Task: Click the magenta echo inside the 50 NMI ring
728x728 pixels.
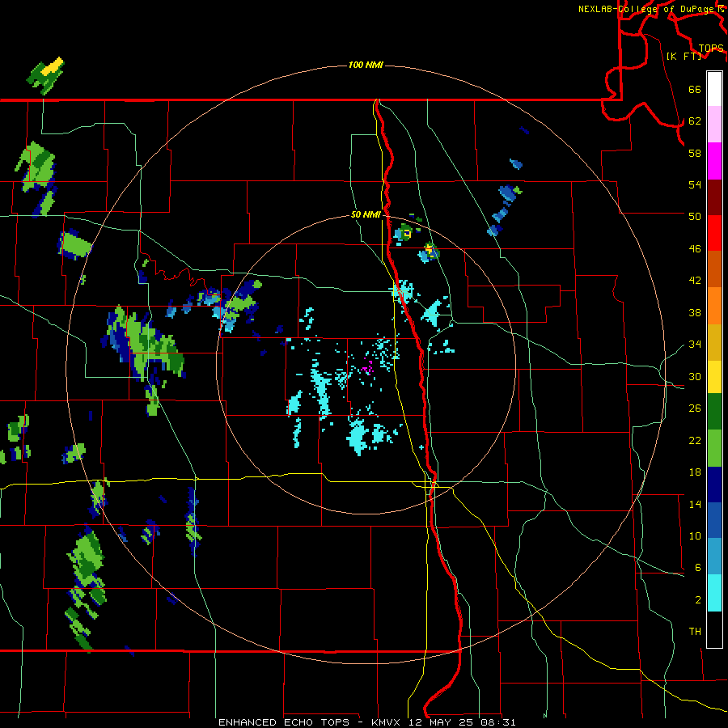Action: tap(368, 368)
